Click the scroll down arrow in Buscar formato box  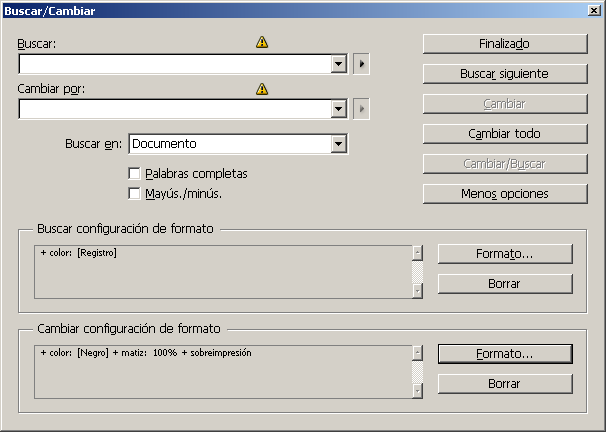[x=417, y=291]
